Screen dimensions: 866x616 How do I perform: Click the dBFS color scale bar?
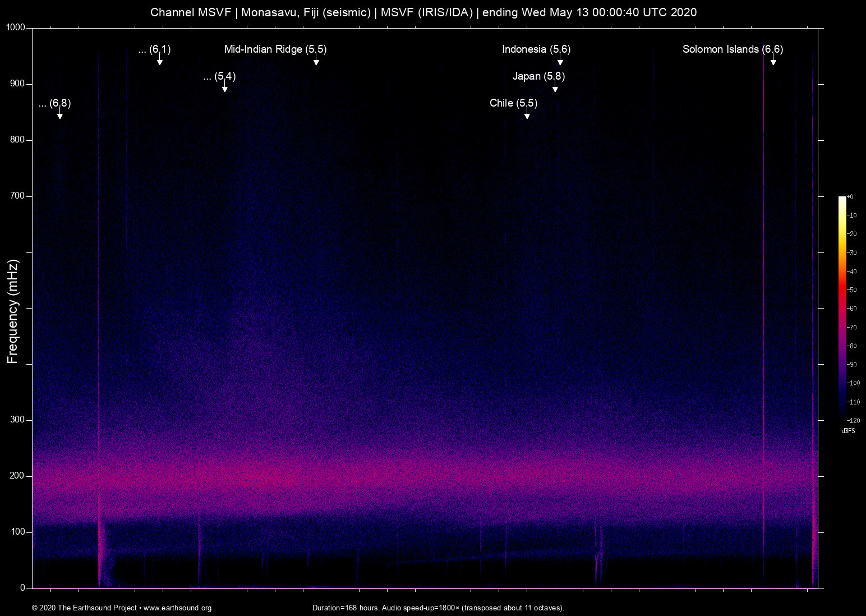tap(842, 307)
